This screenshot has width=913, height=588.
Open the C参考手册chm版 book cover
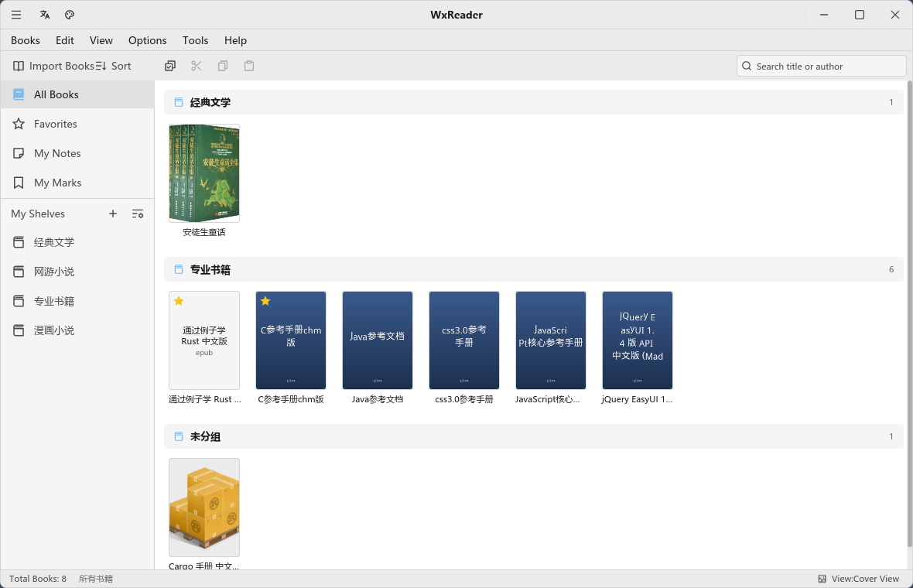point(291,340)
